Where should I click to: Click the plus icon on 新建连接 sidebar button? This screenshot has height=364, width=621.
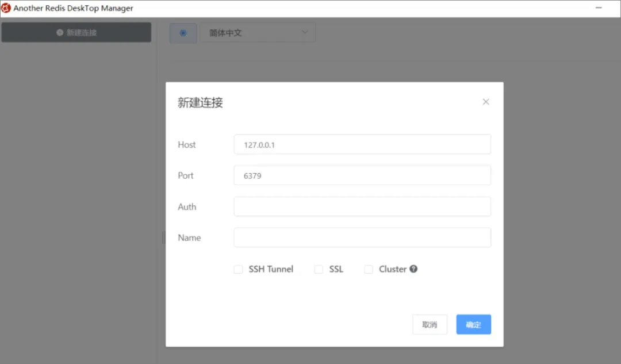(x=60, y=32)
